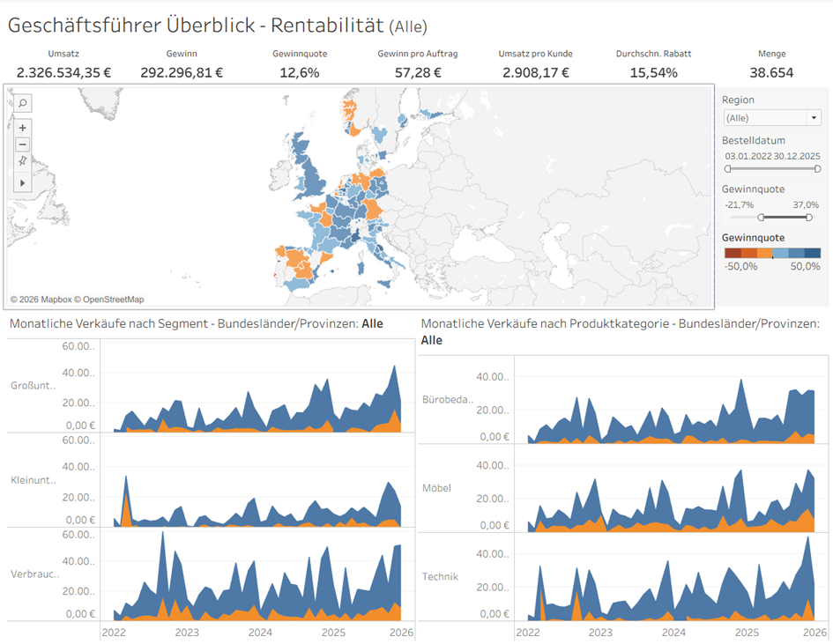Image resolution: width=833 pixels, height=644 pixels.
Task: Click the Bestelldatum start date 03.01.2022 field
Action: [747, 155]
